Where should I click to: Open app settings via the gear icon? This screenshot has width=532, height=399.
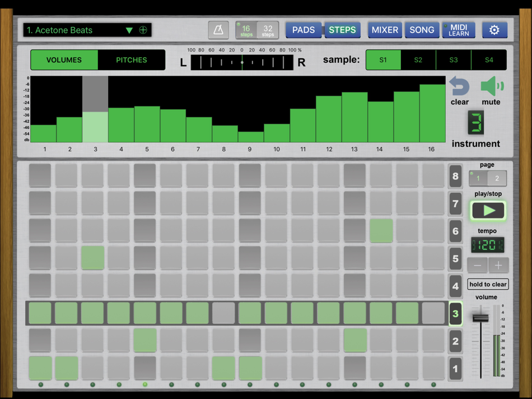(x=494, y=30)
